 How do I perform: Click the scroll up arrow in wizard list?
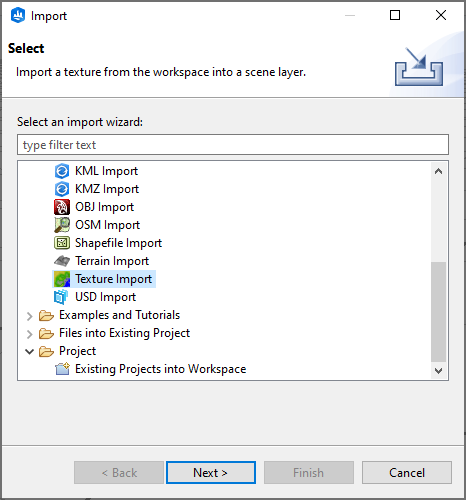[438, 171]
